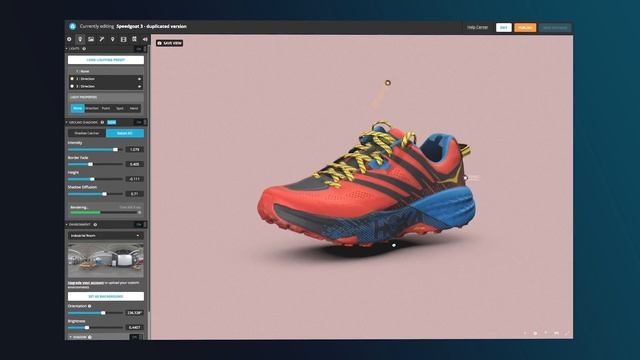Image resolution: width=640 pixels, height=360 pixels.
Task: Click the Sketchfab logo icon
Action: (x=73, y=26)
